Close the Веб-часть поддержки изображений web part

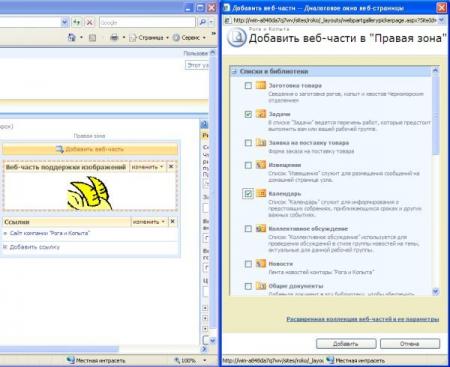[171, 166]
